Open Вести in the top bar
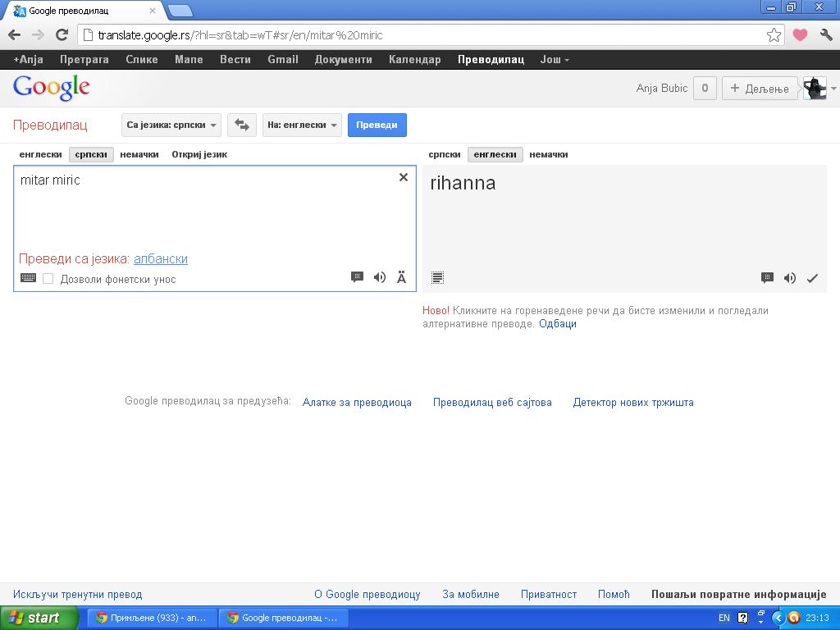This screenshot has width=840, height=630. click(235, 59)
